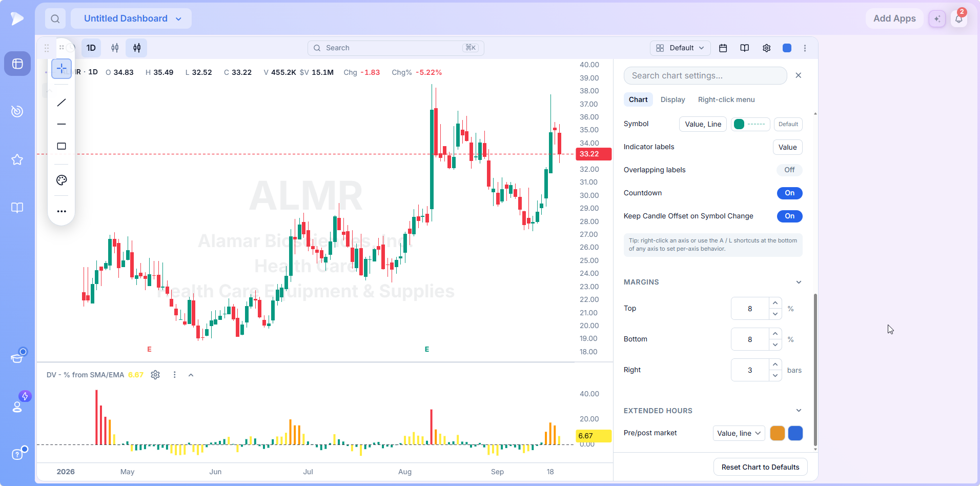Open the graduation cap learning icon

(17, 357)
